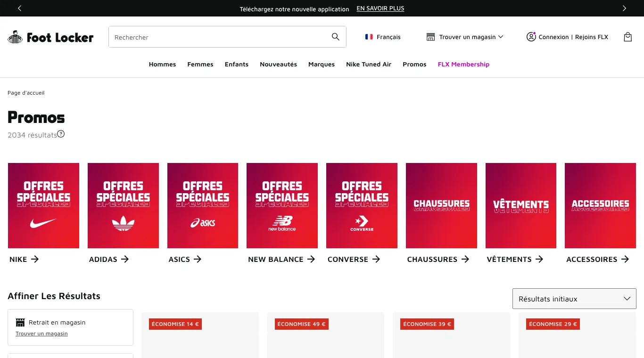Open the Promos menu item
Viewport: 644px width, 358px height.
coord(414,64)
